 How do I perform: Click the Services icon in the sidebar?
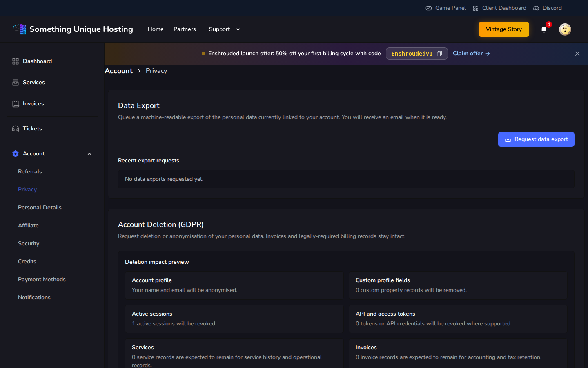tap(16, 83)
